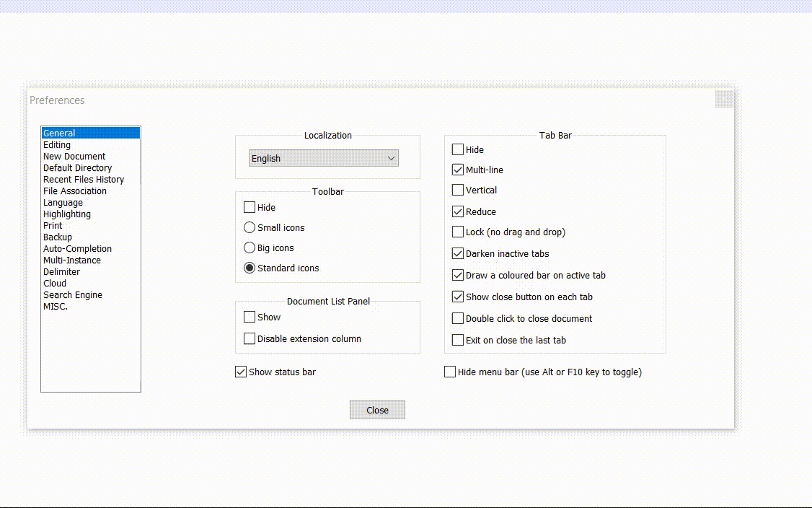Toggle the Reduce tab bar checkbox

pos(458,211)
